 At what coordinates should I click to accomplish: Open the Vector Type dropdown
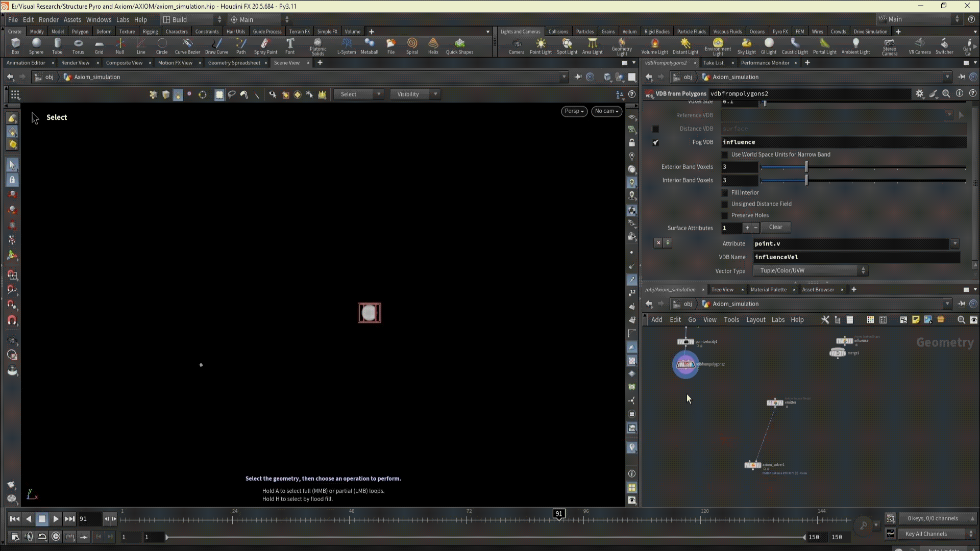coord(810,271)
